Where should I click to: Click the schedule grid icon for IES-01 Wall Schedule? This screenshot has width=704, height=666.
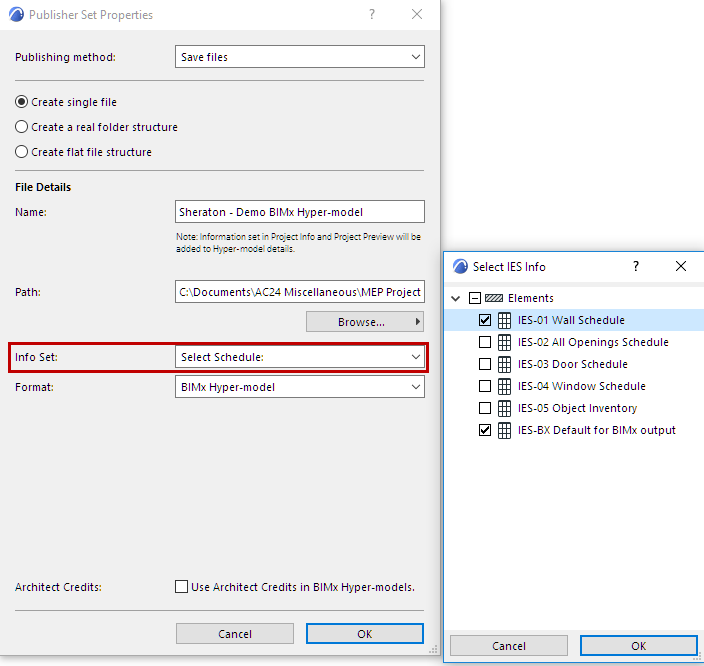coord(504,320)
